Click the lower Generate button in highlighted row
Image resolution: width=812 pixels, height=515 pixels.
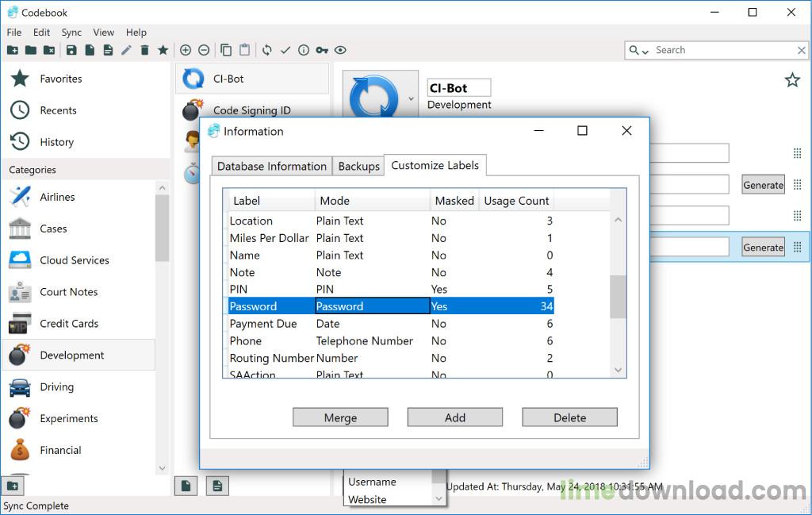coord(763,247)
